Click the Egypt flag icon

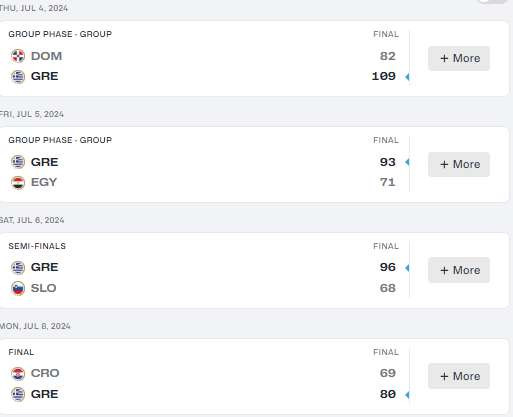(18, 182)
